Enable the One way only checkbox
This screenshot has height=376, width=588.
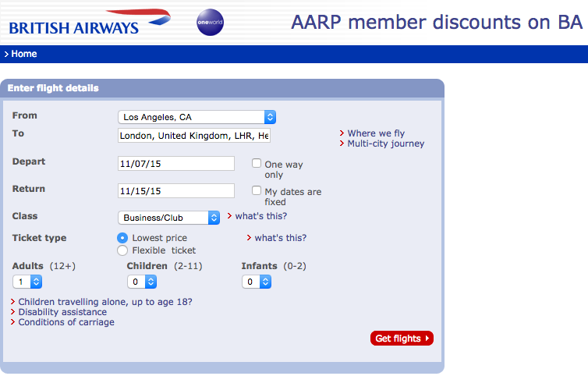tap(257, 164)
